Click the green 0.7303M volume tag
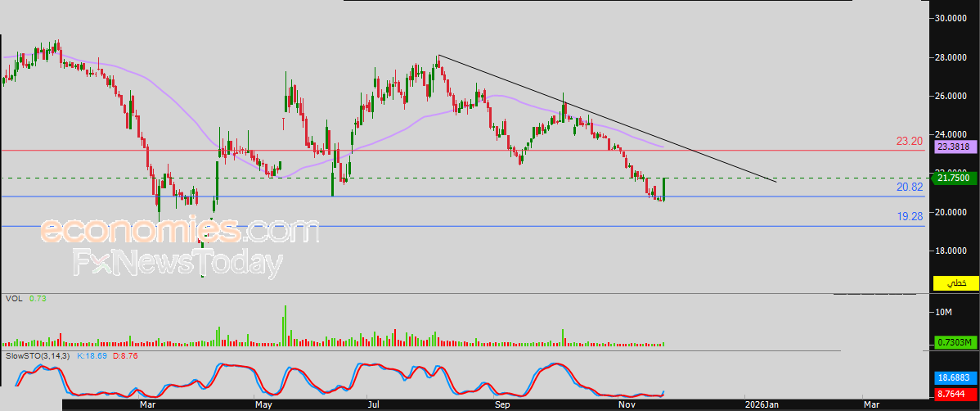This screenshot has height=411, width=980. point(955,342)
